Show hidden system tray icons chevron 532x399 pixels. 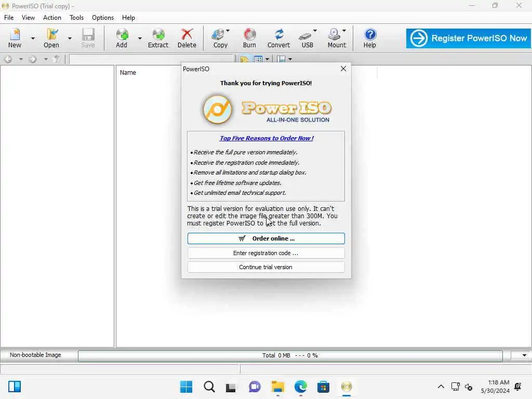click(x=441, y=387)
